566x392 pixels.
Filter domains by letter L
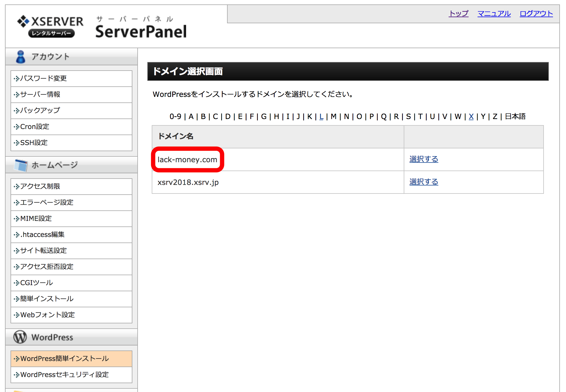click(321, 117)
